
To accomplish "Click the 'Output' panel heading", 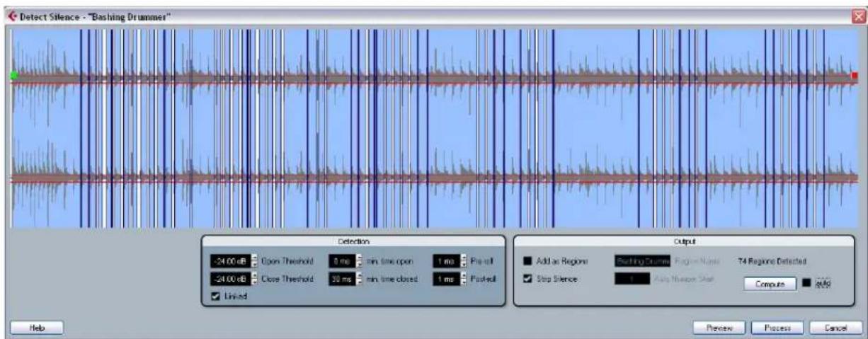I will 684,242.
